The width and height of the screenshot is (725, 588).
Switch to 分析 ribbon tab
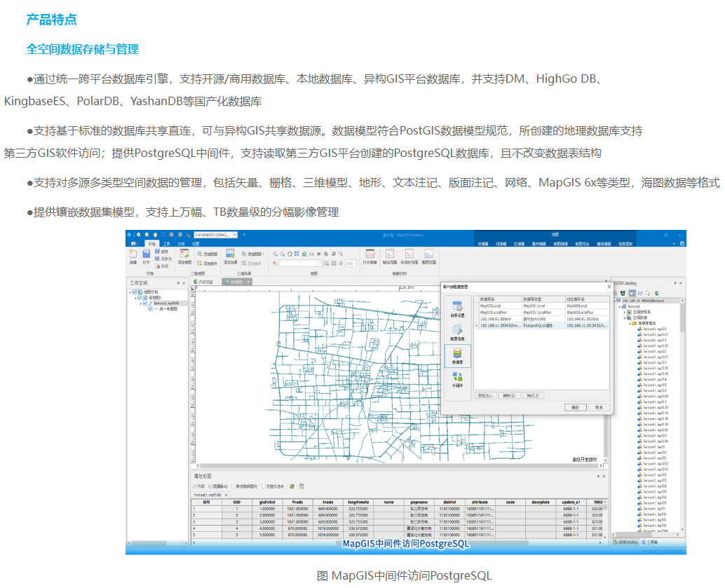(x=181, y=244)
